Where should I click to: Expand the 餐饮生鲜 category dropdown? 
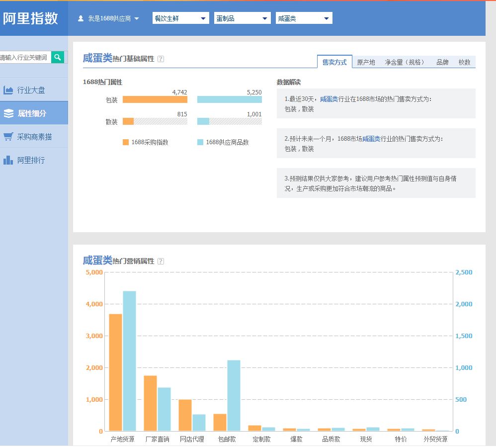pos(181,17)
